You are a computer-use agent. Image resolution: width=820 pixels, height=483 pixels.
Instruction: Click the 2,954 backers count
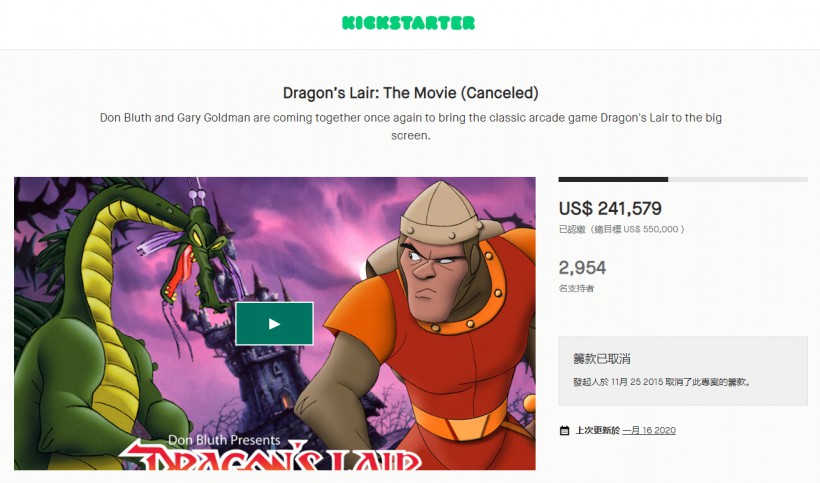pos(582,268)
